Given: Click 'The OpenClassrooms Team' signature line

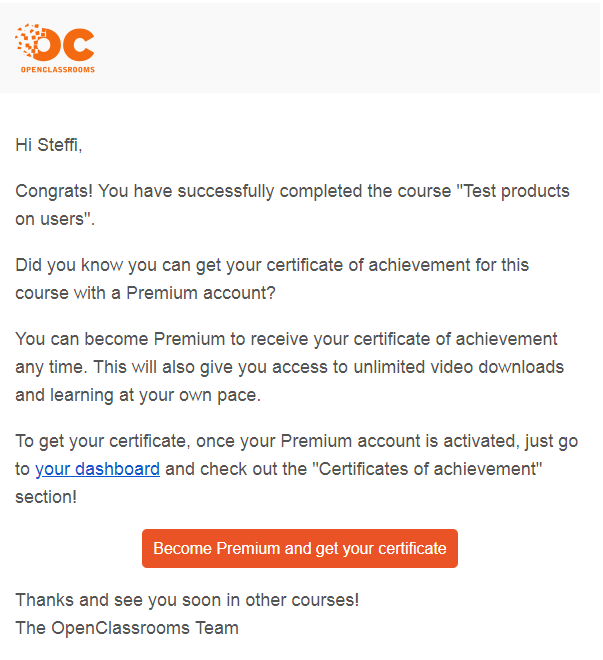Looking at the screenshot, I should tap(127, 628).
